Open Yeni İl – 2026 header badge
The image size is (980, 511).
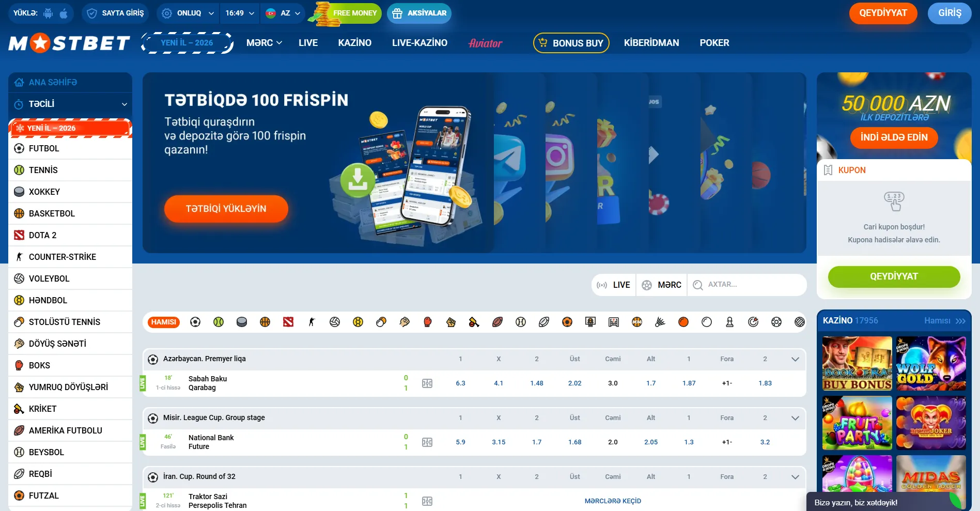click(187, 43)
